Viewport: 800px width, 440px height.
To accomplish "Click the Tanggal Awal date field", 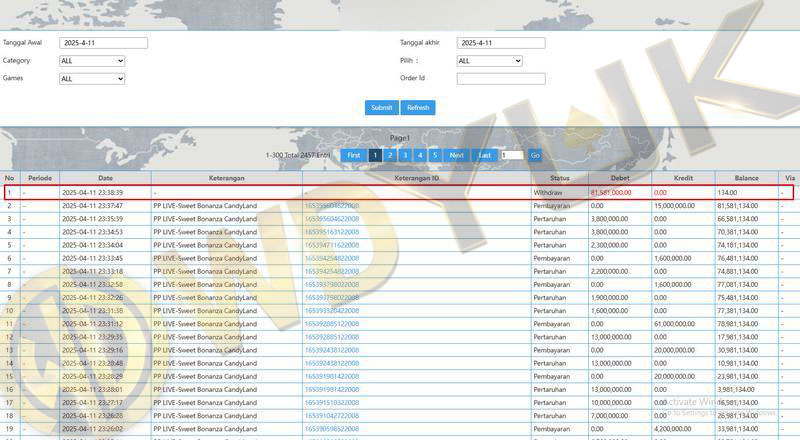I will pos(103,43).
